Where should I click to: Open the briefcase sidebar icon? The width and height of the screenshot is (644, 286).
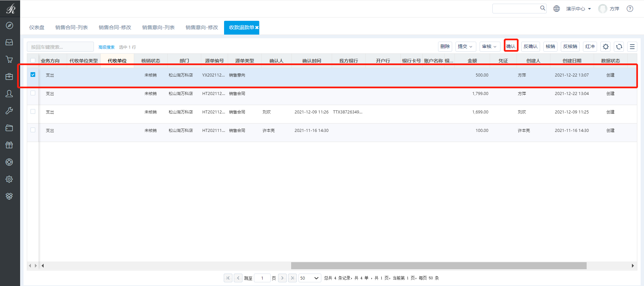click(9, 77)
